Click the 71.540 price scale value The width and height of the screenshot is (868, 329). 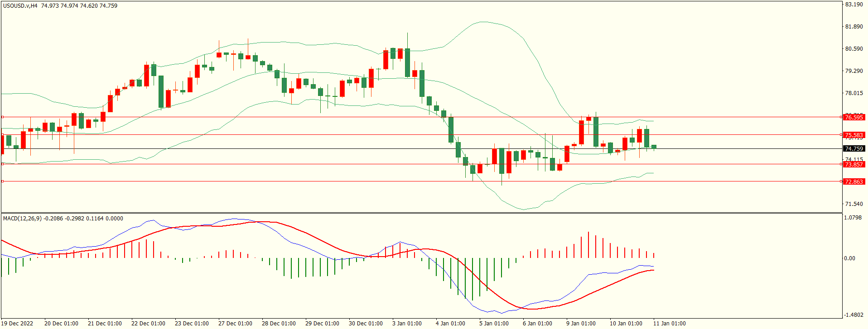click(x=854, y=204)
